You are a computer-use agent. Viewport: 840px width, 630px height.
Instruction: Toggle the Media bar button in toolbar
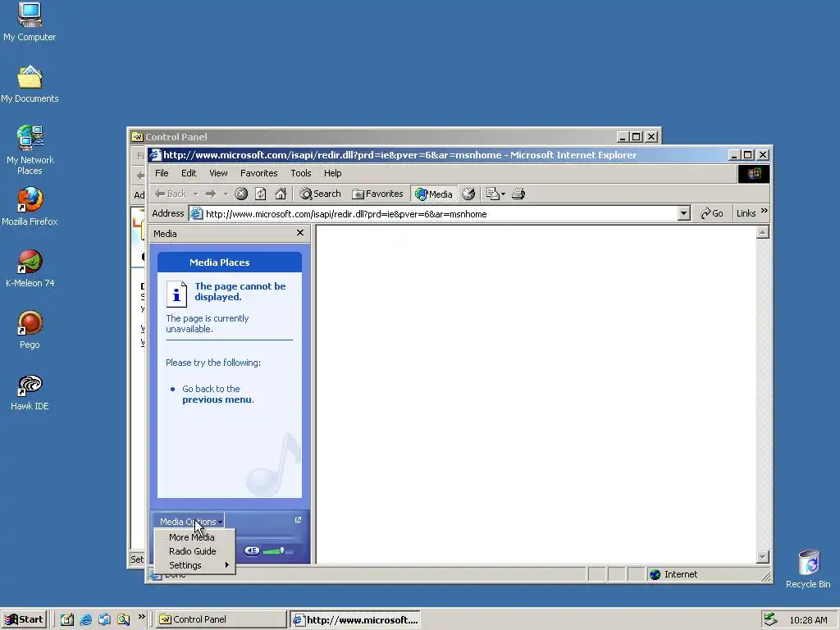click(x=434, y=194)
